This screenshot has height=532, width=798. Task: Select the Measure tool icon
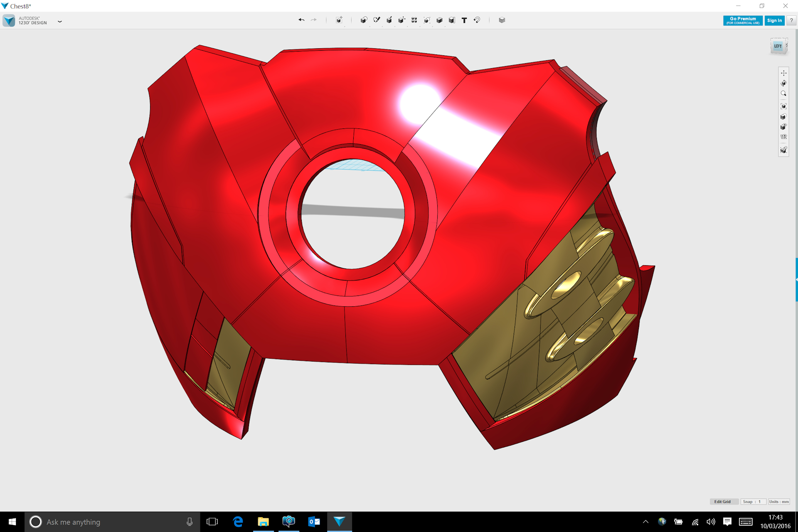(452, 20)
